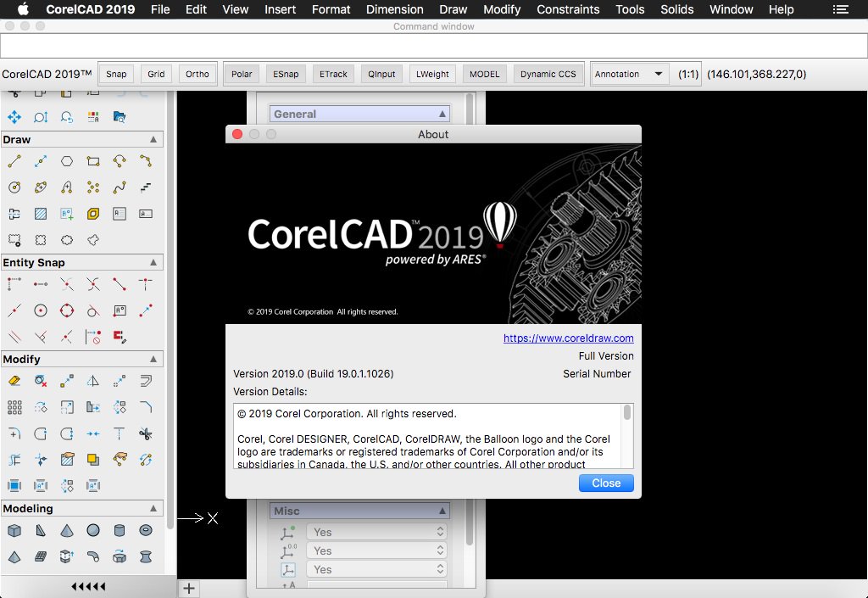Click the MODEL status button
Screen dimensions: 868x598
tap(484, 74)
